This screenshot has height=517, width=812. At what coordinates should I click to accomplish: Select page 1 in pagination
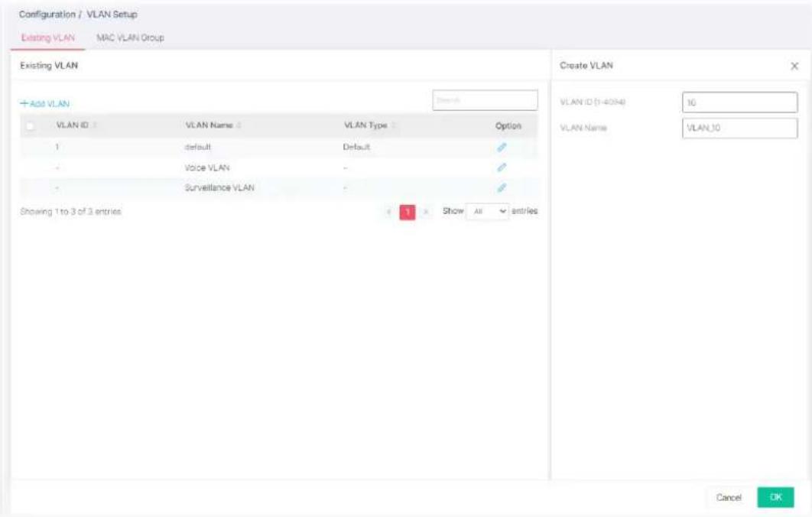tap(408, 212)
